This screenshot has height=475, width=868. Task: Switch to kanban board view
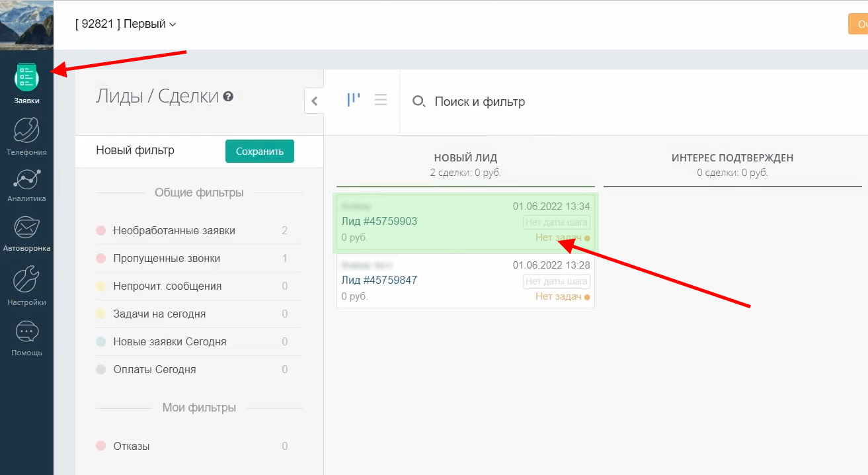354,100
